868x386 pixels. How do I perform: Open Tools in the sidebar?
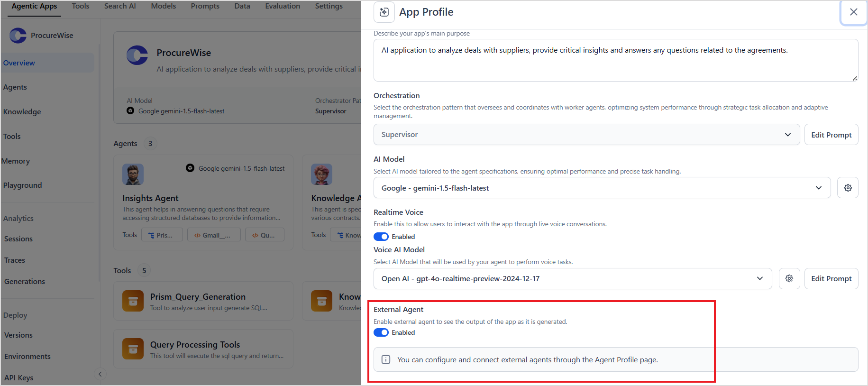[x=12, y=137]
